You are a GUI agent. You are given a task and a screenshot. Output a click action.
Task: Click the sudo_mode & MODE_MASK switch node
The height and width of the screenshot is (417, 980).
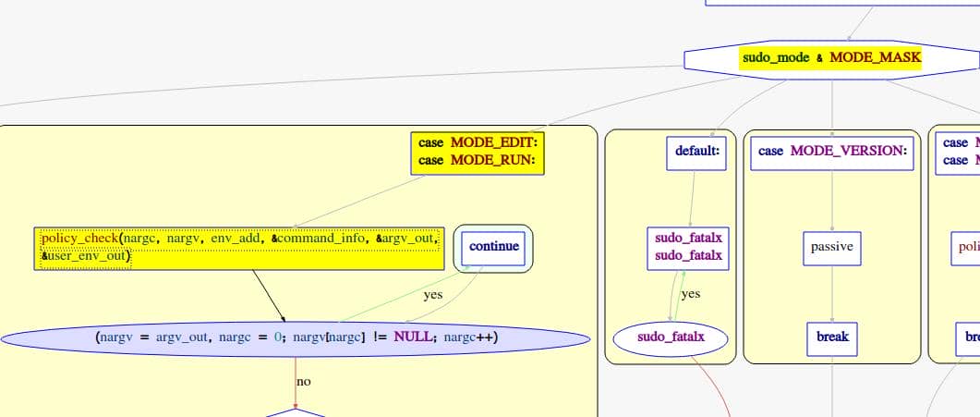832,59
